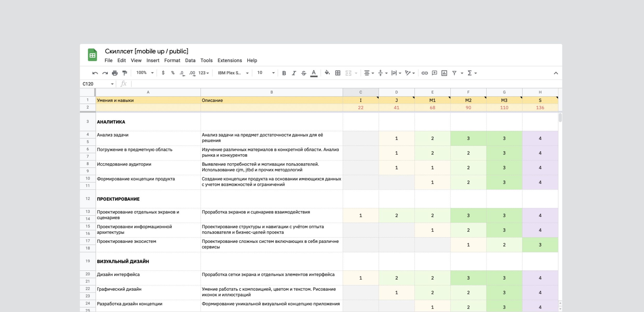Open the Insert menu
The height and width of the screenshot is (312, 644).
click(x=153, y=60)
